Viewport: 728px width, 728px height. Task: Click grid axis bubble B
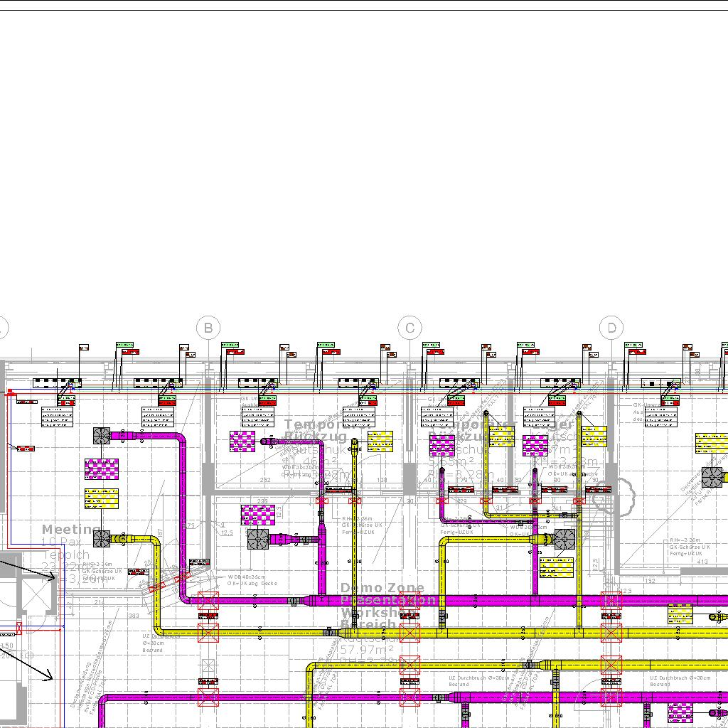pyautogui.click(x=208, y=328)
